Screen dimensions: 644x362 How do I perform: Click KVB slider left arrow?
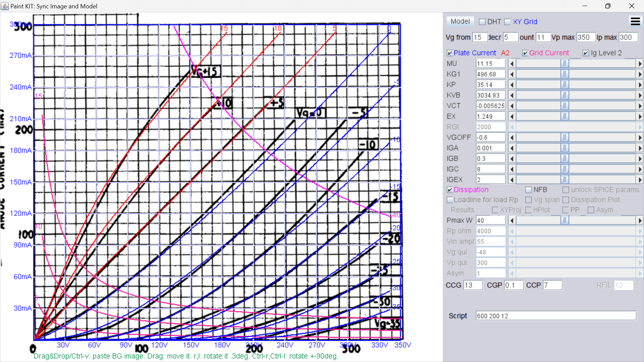click(512, 95)
